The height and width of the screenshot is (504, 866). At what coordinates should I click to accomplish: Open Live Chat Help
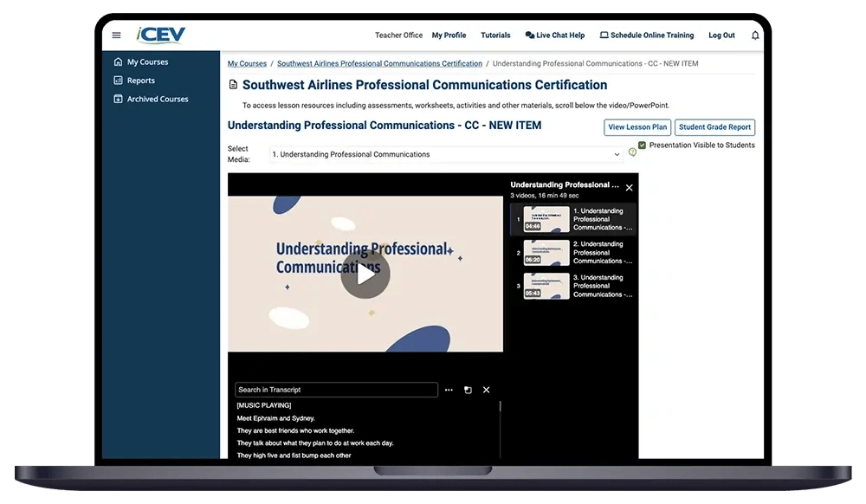pos(555,36)
